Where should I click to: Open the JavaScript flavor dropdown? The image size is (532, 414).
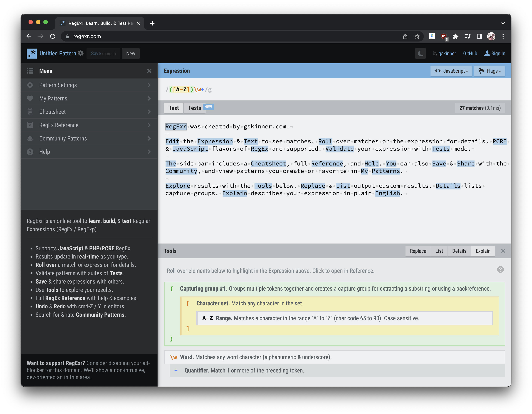click(451, 71)
